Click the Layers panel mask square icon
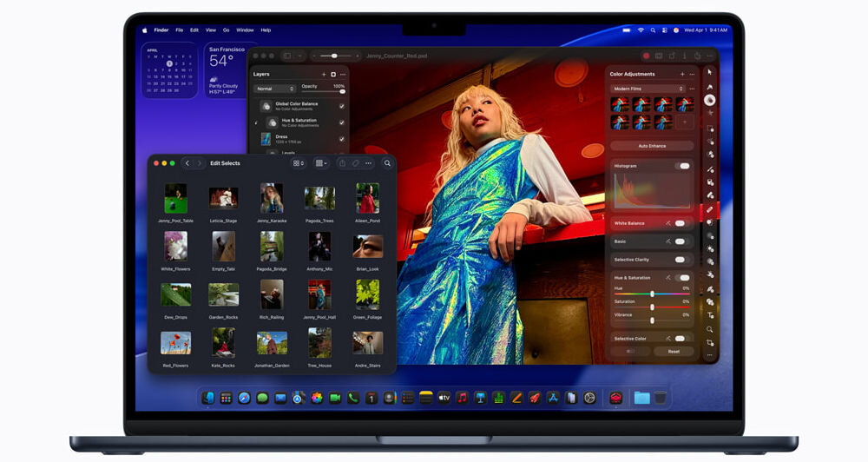The image size is (868, 462). point(333,74)
